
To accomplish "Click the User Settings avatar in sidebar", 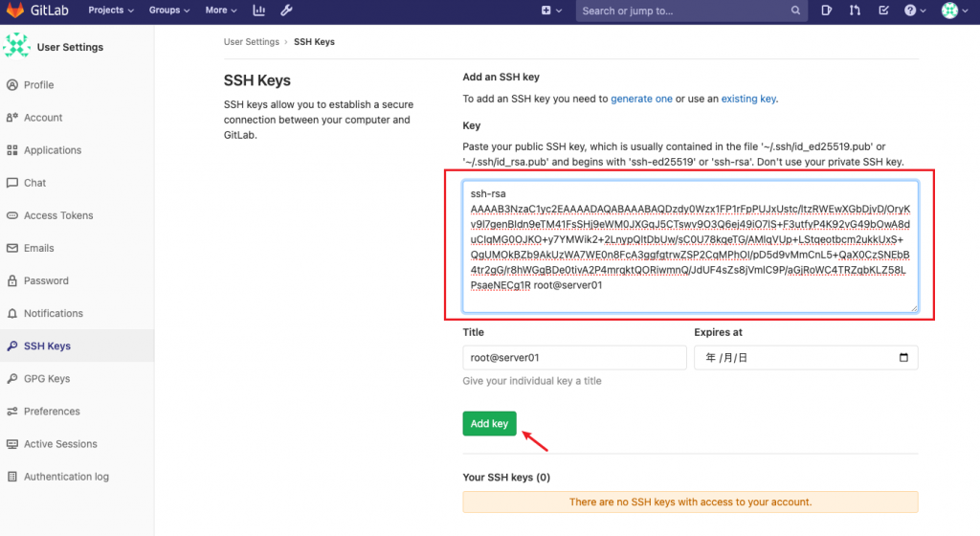I will tap(16, 47).
